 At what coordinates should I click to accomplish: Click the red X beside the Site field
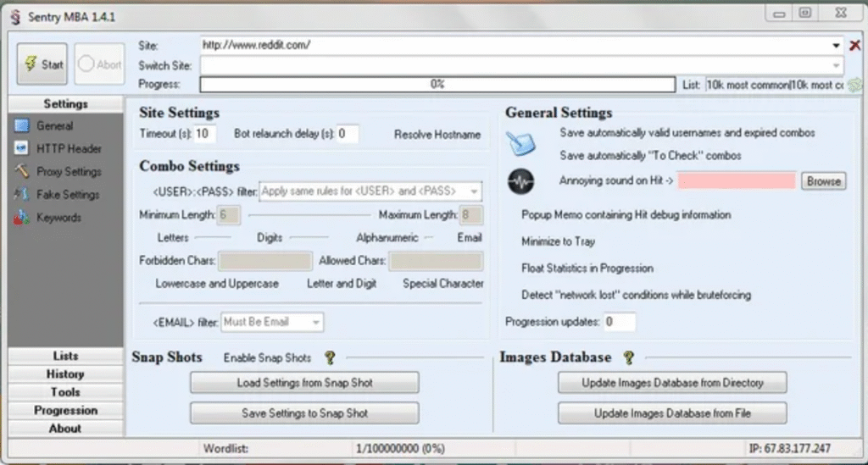pyautogui.click(x=854, y=46)
